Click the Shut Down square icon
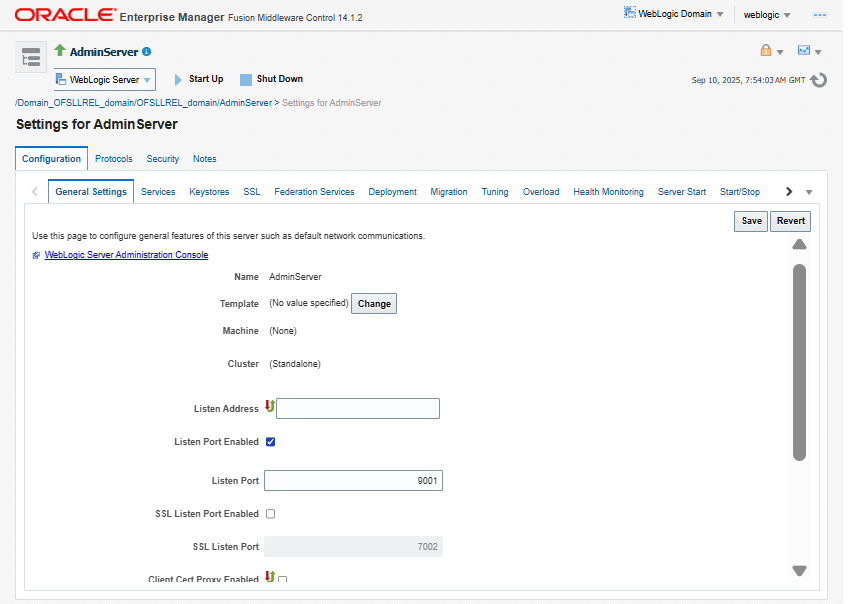Image resolution: width=849 pixels, height=604 pixels. (x=246, y=80)
